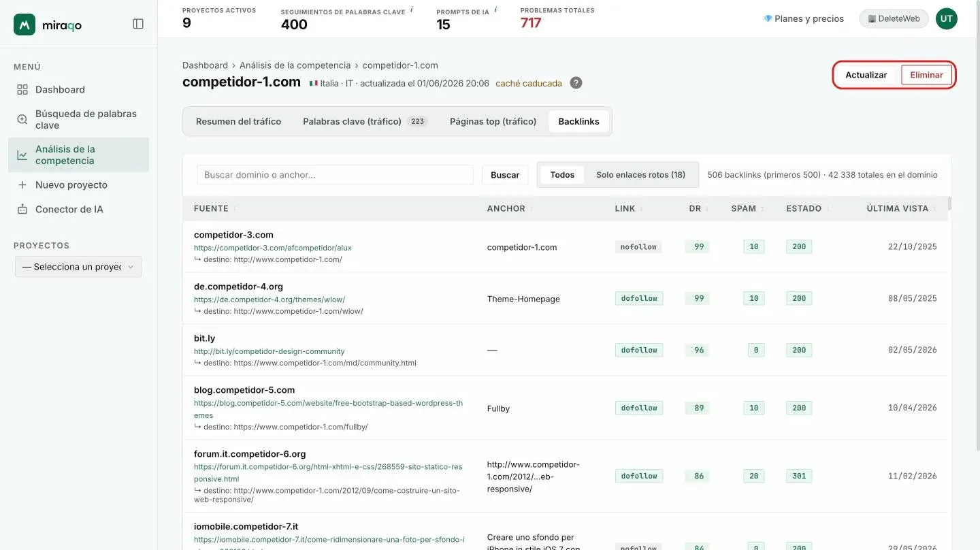Click the Dashboard grid icon
The image size is (980, 550).
pos(22,89)
